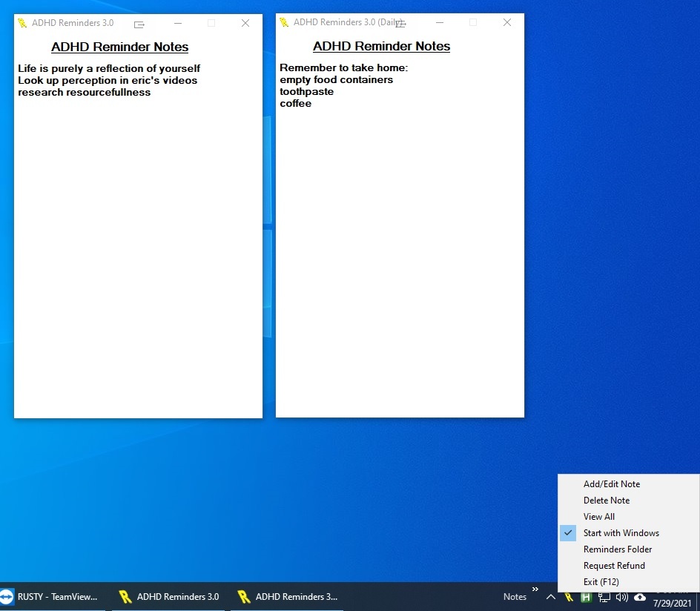Screen dimensions: 700x611
Task: Click the restore-layout icon in the Daily window titlebar
Action: (401, 24)
